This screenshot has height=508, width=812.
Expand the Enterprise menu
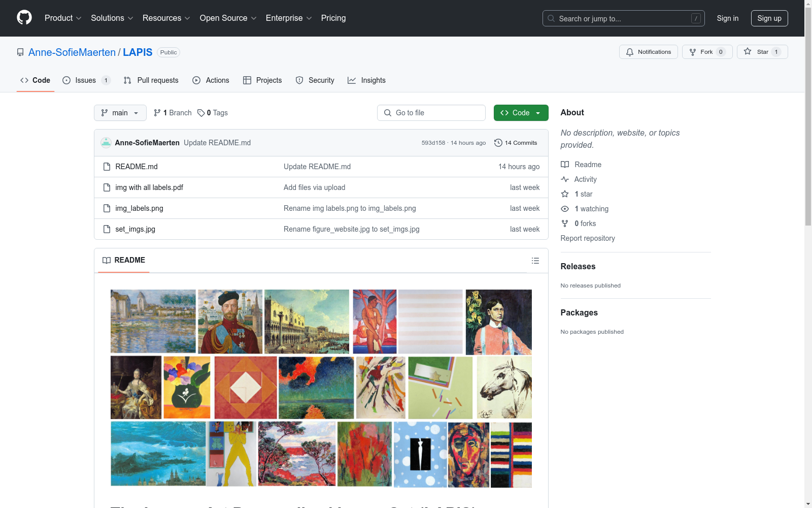pyautogui.click(x=289, y=18)
